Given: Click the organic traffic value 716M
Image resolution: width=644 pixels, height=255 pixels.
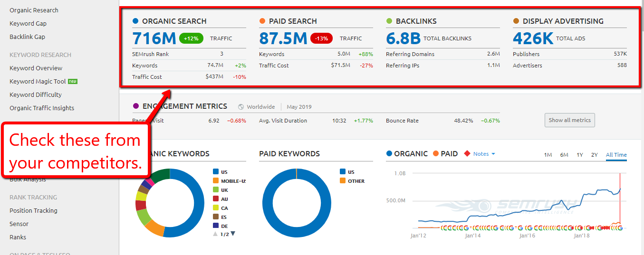Looking at the screenshot, I should 154,38.
